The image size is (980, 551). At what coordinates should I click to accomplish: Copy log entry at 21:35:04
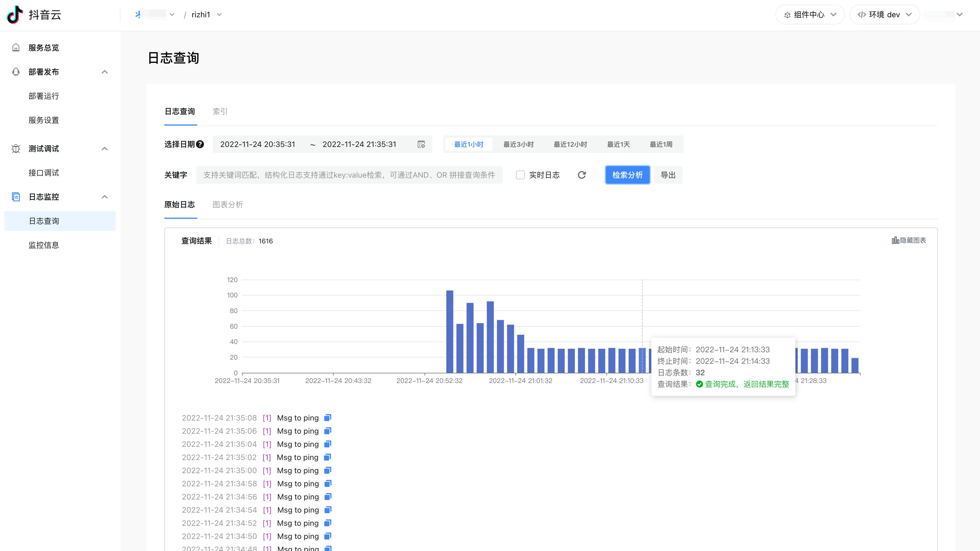pos(328,444)
